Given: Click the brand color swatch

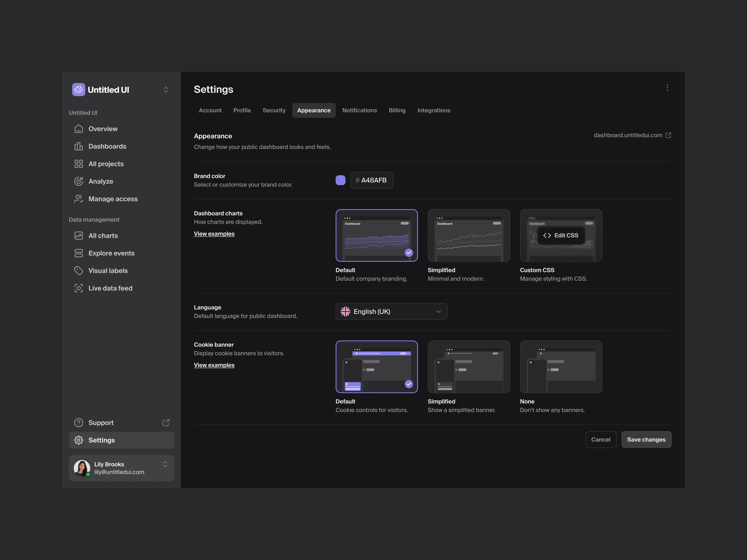Looking at the screenshot, I should [x=340, y=180].
